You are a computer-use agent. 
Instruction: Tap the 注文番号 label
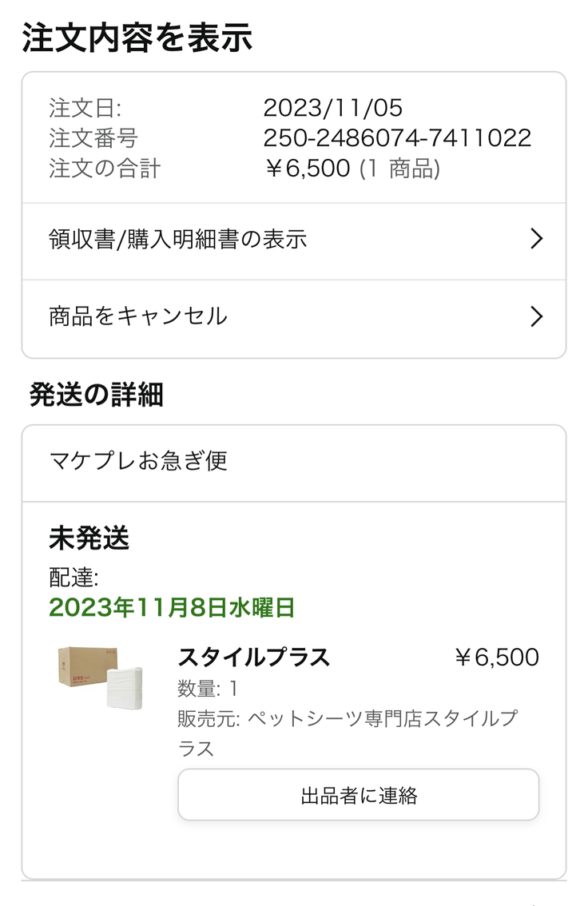click(93, 138)
